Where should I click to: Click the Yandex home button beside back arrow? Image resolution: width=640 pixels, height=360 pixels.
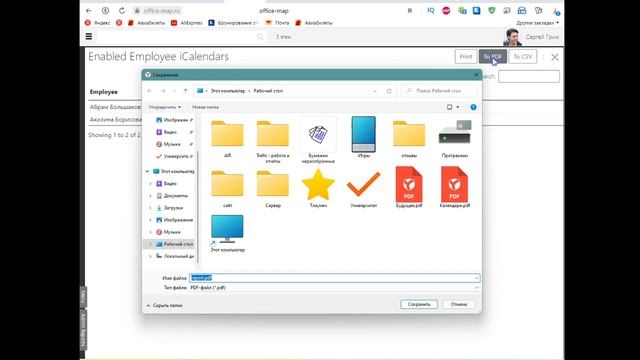point(105,11)
